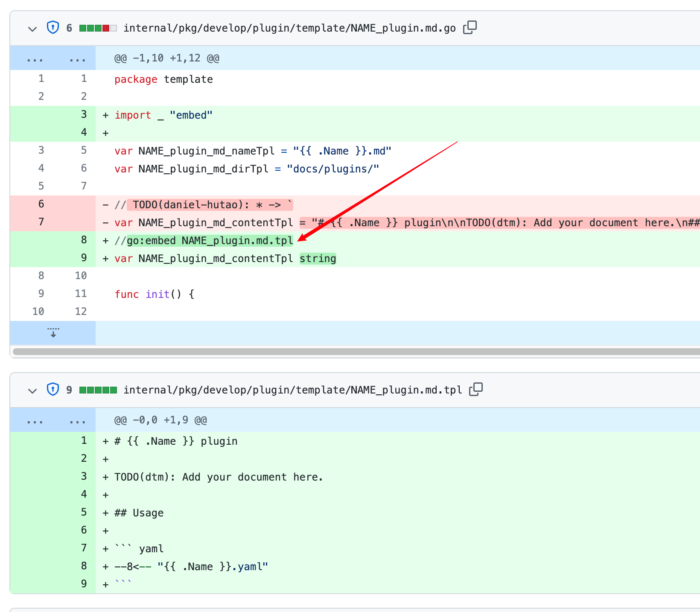Click line number 5 of the ## Usage line
700x612 pixels.
84,512
